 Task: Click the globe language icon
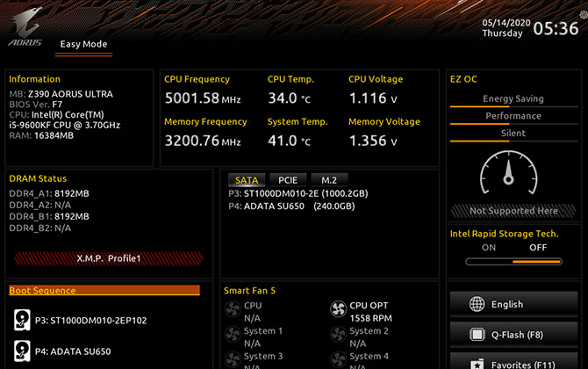(477, 304)
